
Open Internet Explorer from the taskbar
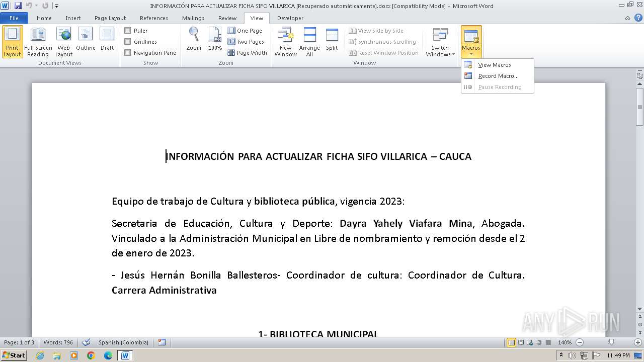40,355
